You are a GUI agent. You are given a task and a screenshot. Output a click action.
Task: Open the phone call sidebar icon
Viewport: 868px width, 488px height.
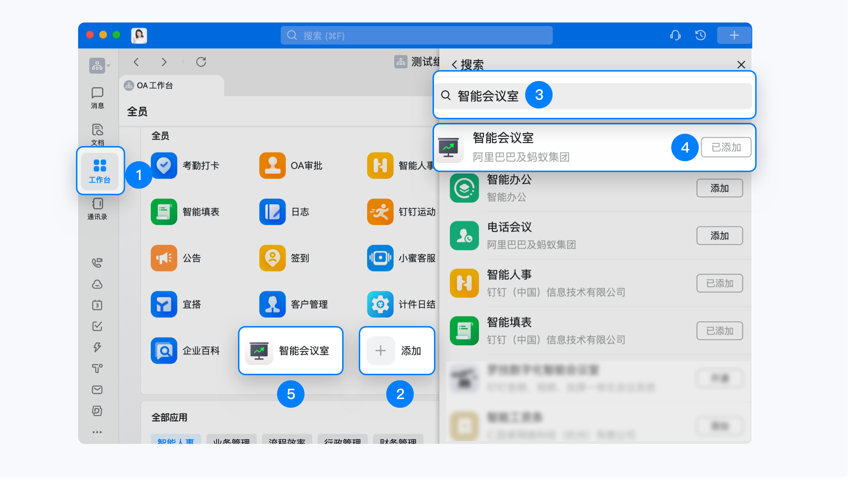click(x=97, y=262)
